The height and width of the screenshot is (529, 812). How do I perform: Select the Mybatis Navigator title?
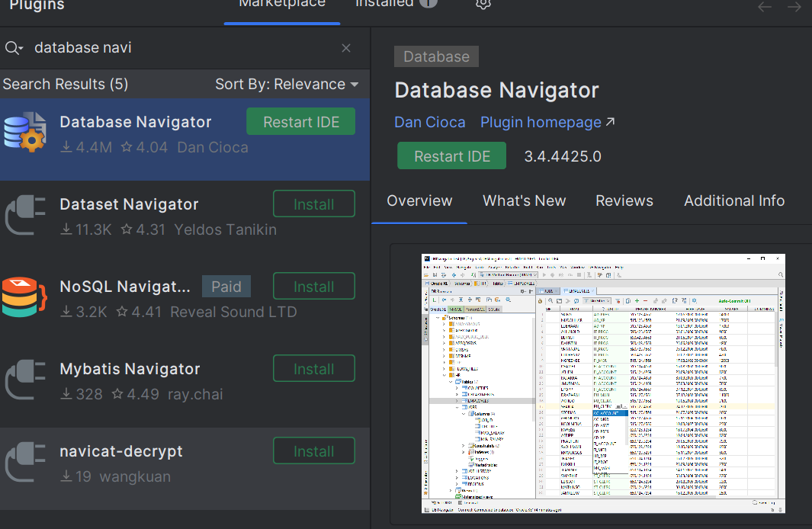130,369
